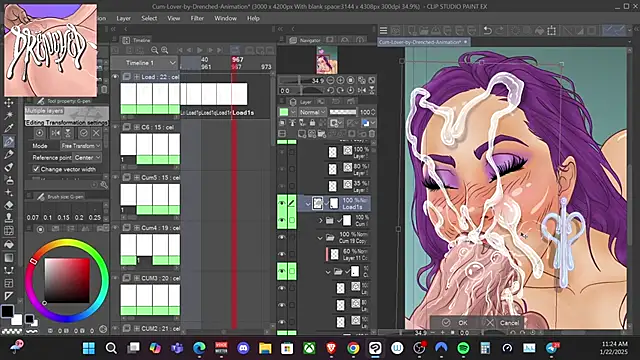Screen dimensions: 640x360
Task: Click the timeline zoom out magnifier
Action: click(155, 50)
